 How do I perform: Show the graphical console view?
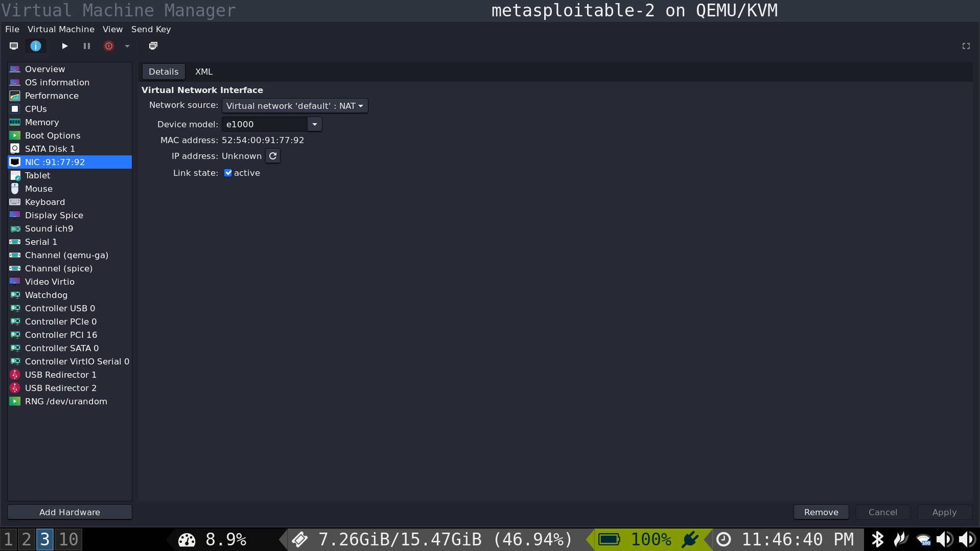click(x=14, y=46)
